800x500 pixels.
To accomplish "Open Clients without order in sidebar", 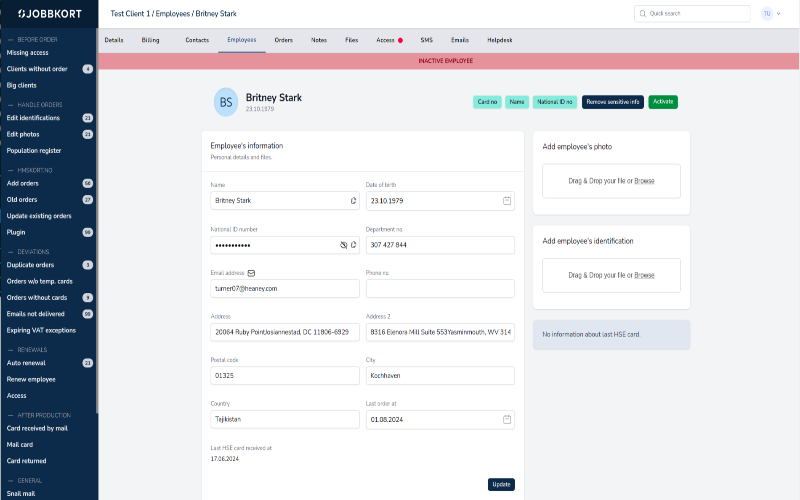I will coord(37,69).
